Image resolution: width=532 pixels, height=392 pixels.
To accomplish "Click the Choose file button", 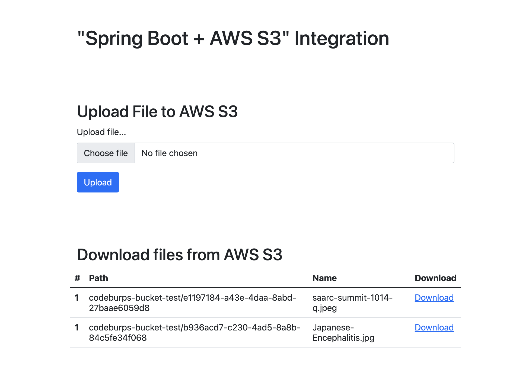I will point(106,153).
